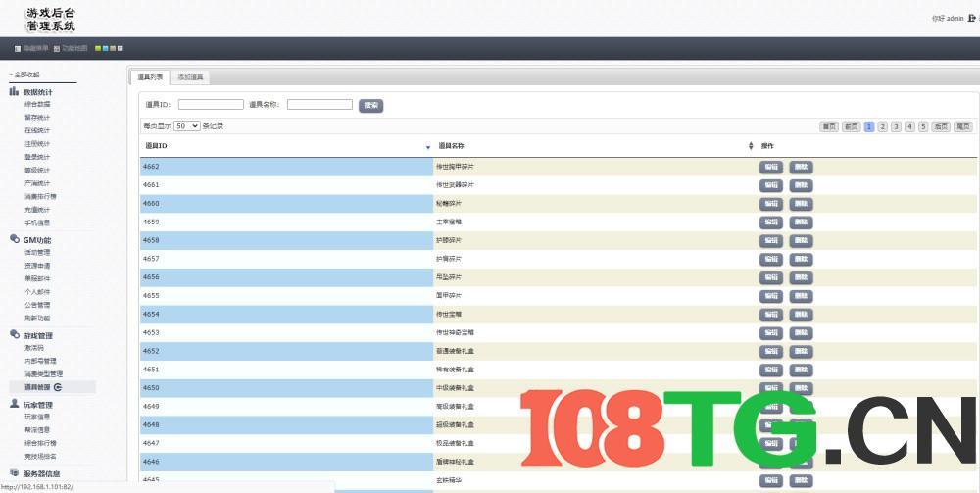980x493 pixels.
Task: Switch to the 道具列表 tab
Action: point(150,77)
